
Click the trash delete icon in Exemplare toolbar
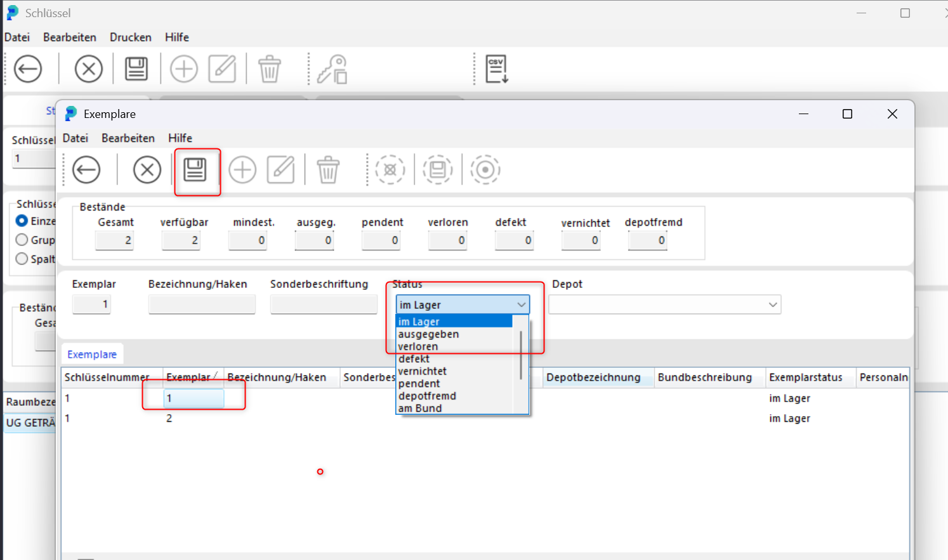328,170
